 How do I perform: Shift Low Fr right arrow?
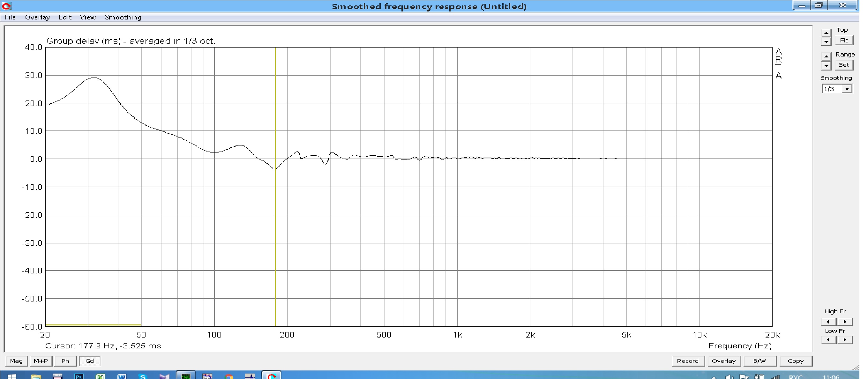tap(845, 339)
